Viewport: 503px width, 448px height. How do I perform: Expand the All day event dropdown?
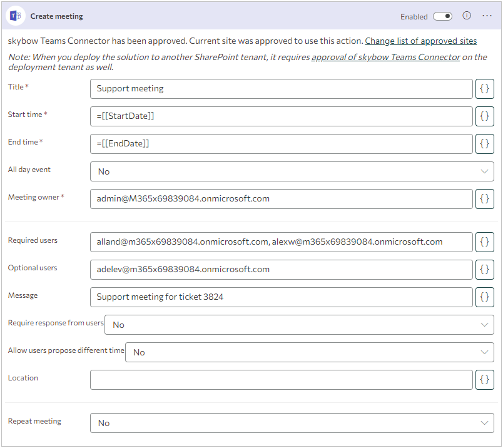click(292, 171)
